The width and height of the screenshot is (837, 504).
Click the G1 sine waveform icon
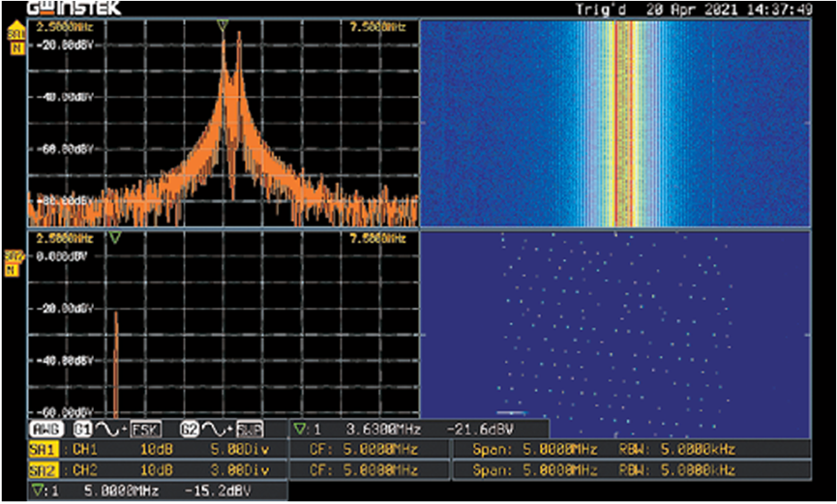point(107,430)
